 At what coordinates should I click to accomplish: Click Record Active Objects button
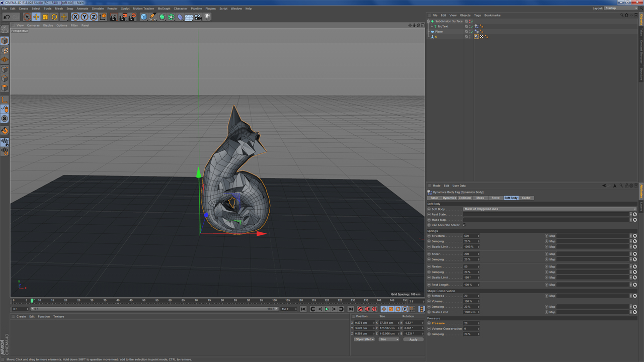360,309
